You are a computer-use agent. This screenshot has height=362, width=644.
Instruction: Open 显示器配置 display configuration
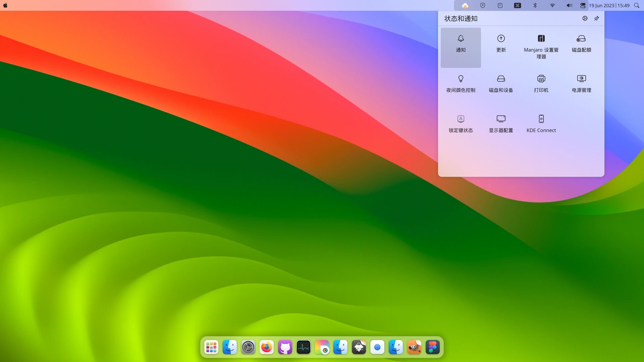tap(501, 128)
